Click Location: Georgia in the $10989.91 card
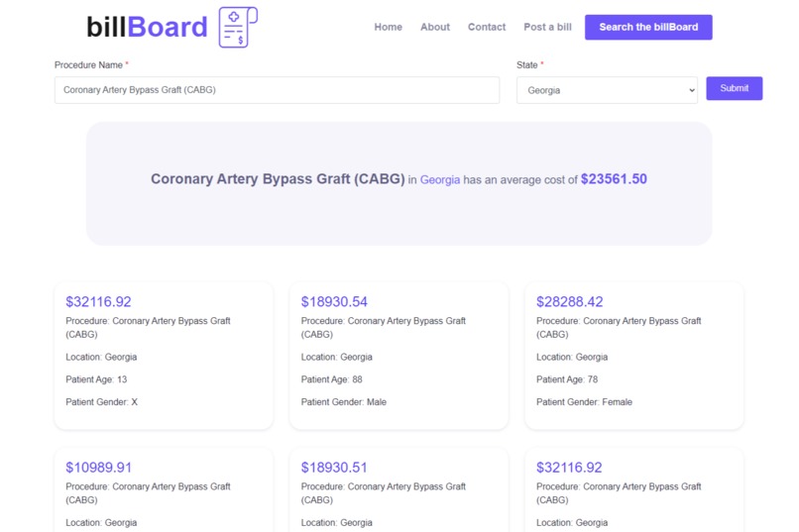The height and width of the screenshot is (532, 799). click(x=101, y=522)
